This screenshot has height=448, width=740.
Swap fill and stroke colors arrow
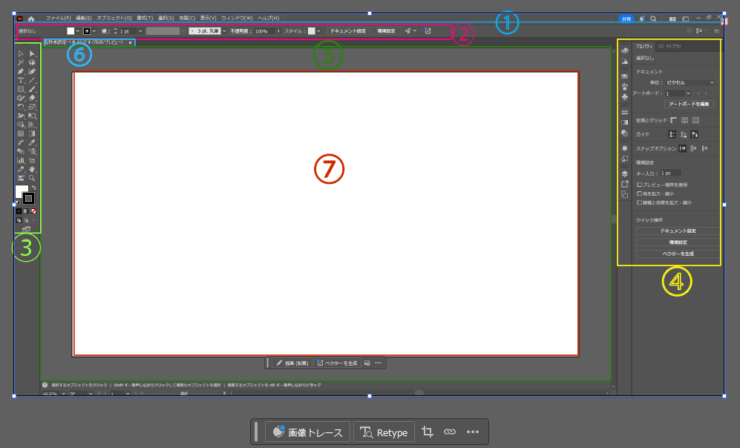34,187
